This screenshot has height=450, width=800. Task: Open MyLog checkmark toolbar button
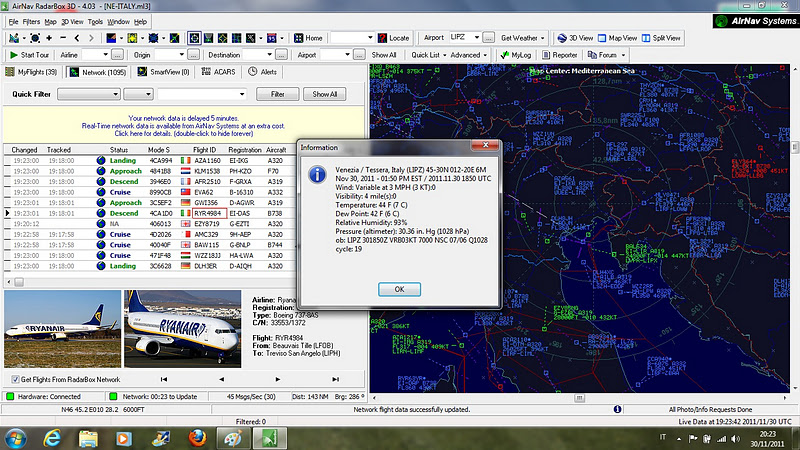(x=516, y=55)
